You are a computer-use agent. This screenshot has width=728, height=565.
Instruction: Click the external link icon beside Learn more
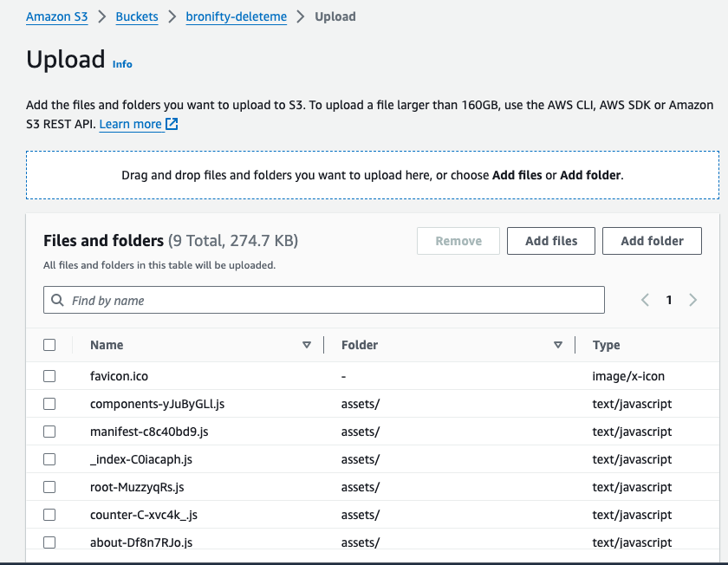[170, 124]
